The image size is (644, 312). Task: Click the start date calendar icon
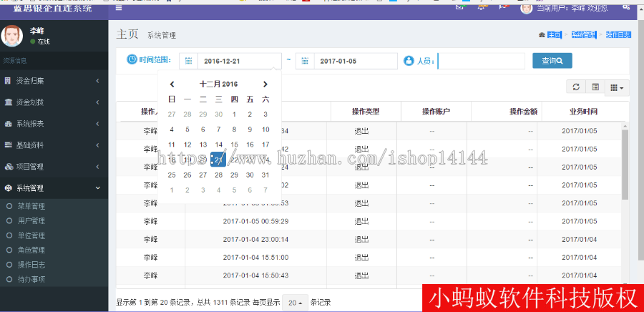point(188,61)
